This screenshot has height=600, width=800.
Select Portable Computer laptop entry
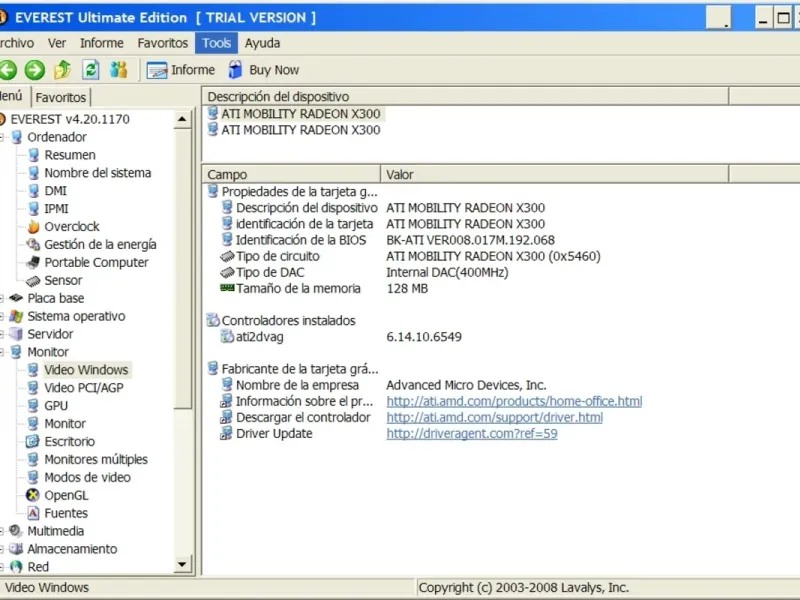coord(87,262)
